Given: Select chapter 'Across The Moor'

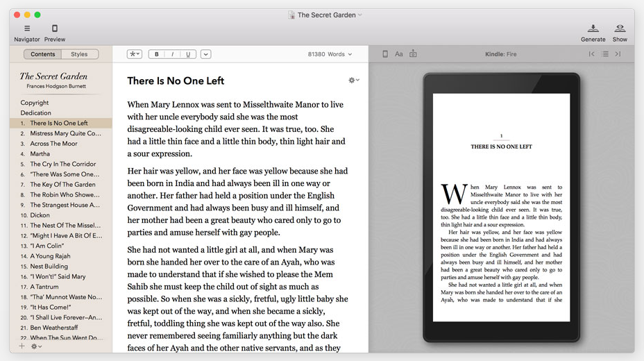Looking at the screenshot, I should tap(61, 144).
